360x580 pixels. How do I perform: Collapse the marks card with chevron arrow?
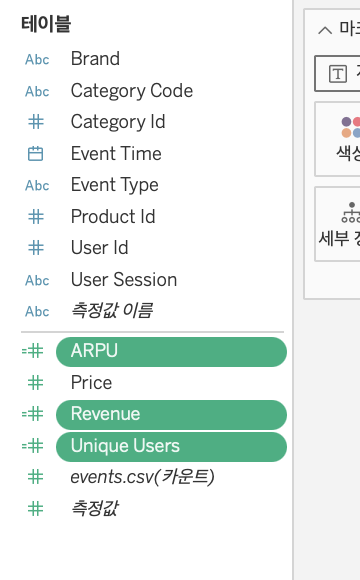[325, 30]
